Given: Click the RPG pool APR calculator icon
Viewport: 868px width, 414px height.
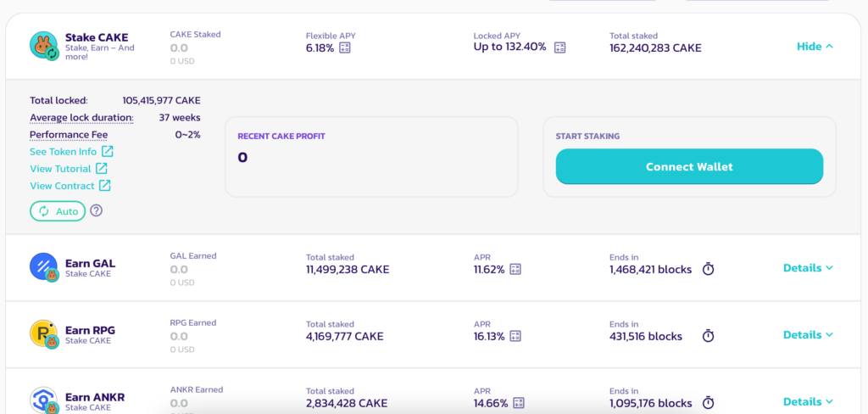Looking at the screenshot, I should point(515,336).
